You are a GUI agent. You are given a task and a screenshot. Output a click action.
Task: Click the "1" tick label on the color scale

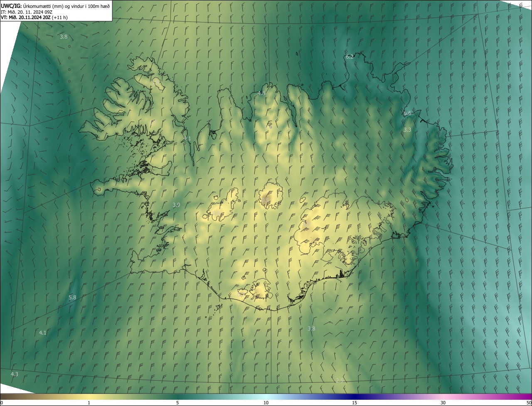(x=89, y=403)
